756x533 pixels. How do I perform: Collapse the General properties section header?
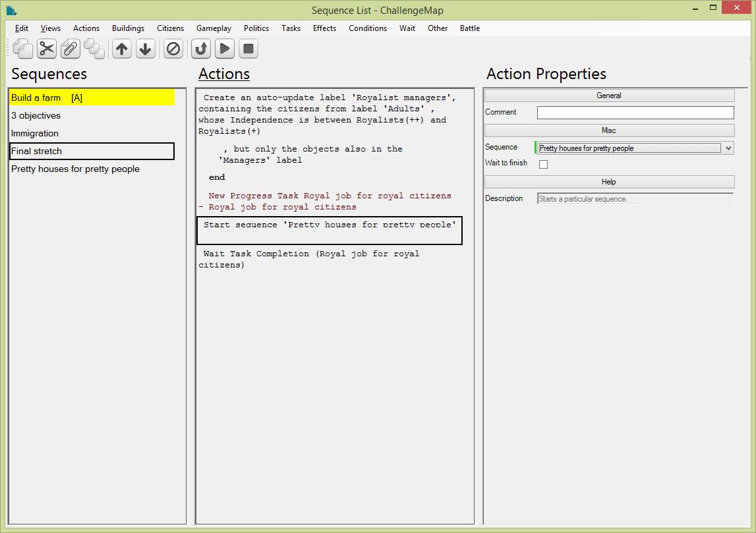610,96
